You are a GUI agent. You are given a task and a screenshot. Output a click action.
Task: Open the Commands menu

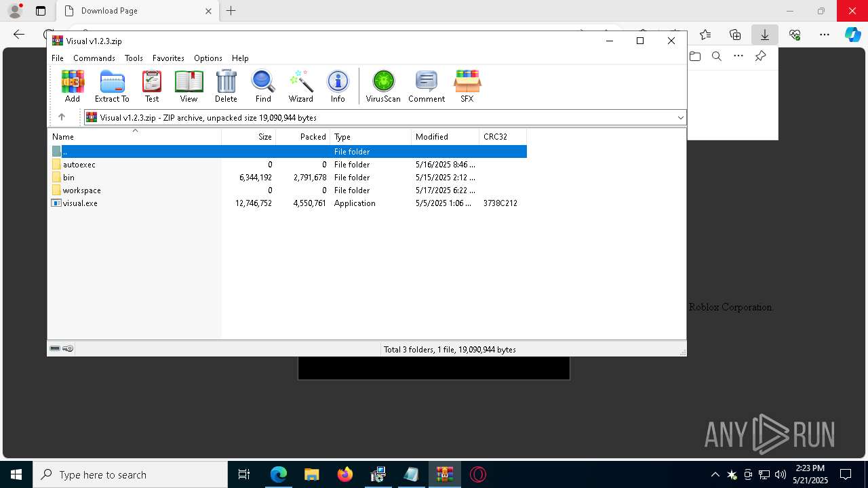point(94,58)
